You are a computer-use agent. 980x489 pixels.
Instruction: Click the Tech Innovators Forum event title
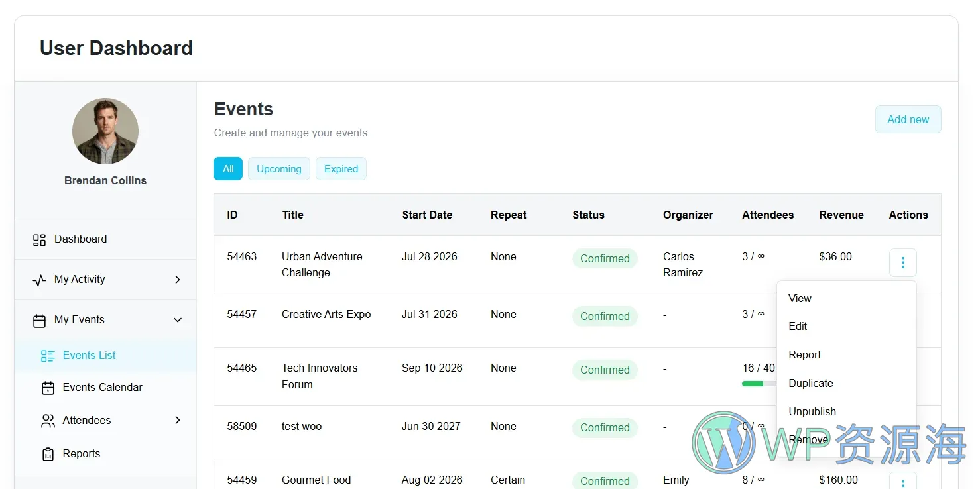coord(320,376)
